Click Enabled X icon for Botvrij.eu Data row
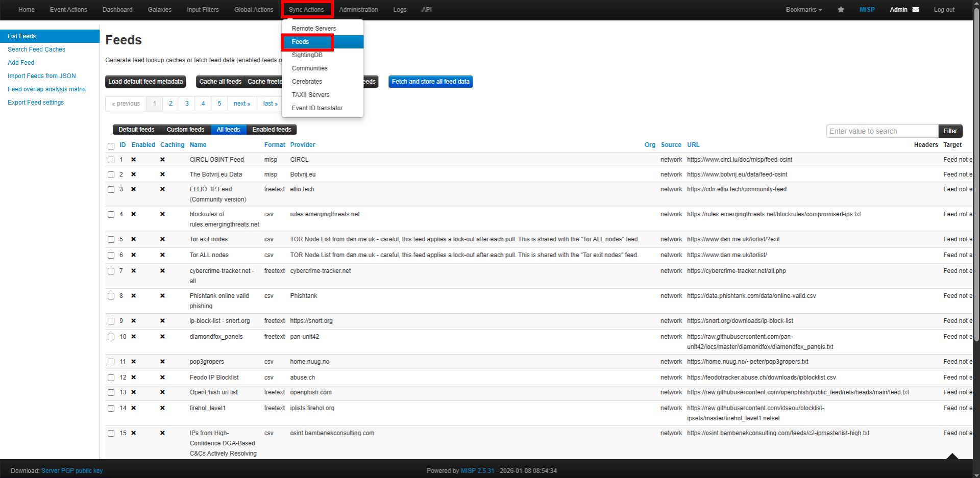This screenshot has width=980, height=478. pyautogui.click(x=134, y=174)
